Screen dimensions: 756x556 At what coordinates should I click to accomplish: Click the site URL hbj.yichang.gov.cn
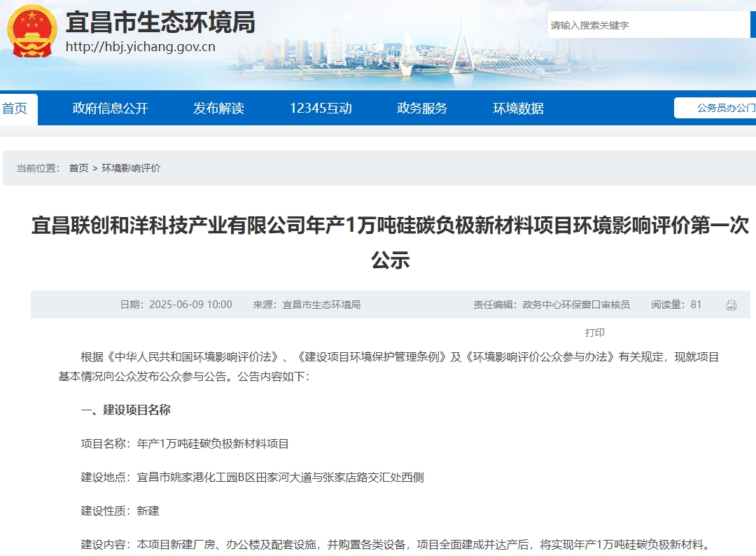(141, 48)
